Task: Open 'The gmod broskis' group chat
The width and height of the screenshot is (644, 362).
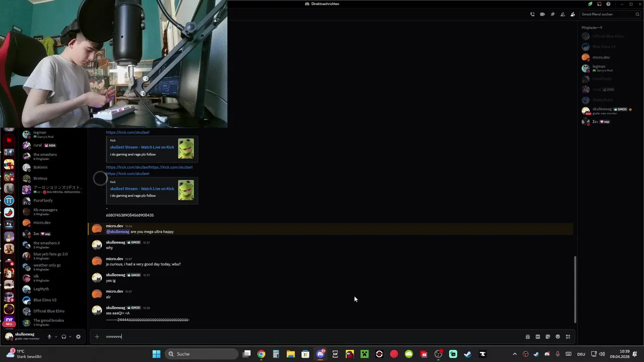Action: point(52,322)
